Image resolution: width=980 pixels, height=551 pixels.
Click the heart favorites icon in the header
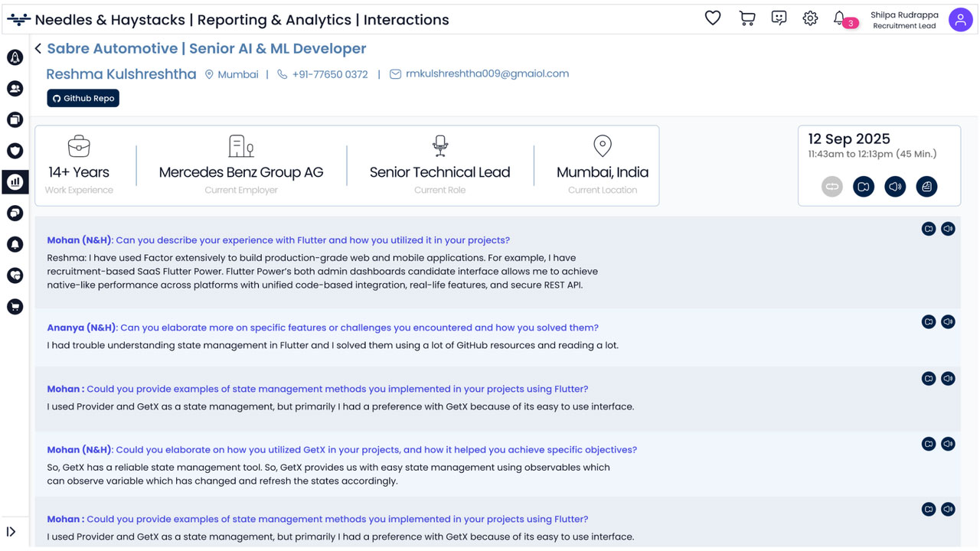713,18
